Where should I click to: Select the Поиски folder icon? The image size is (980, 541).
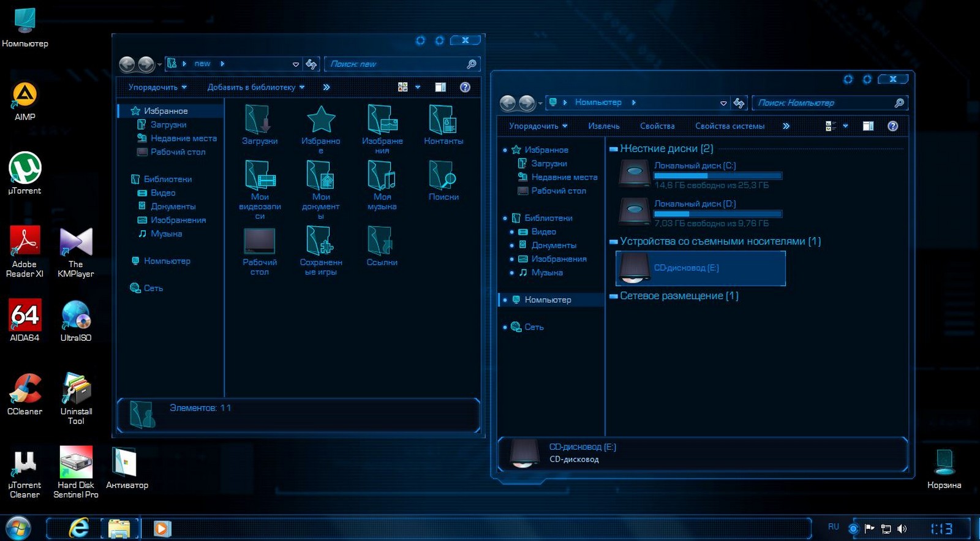pos(443,181)
